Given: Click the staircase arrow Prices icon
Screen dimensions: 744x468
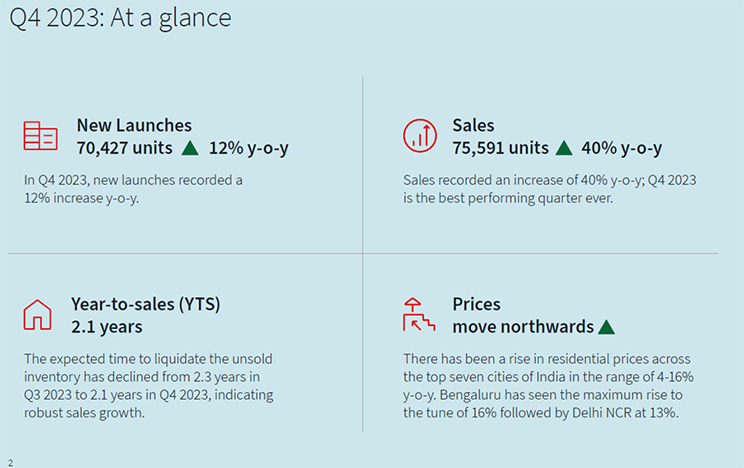Looking at the screenshot, I should point(419,315).
